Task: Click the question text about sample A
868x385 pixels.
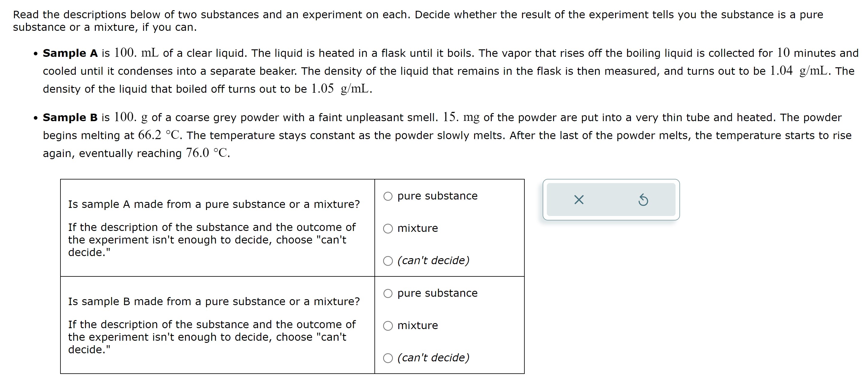Action: pyautogui.click(x=214, y=204)
